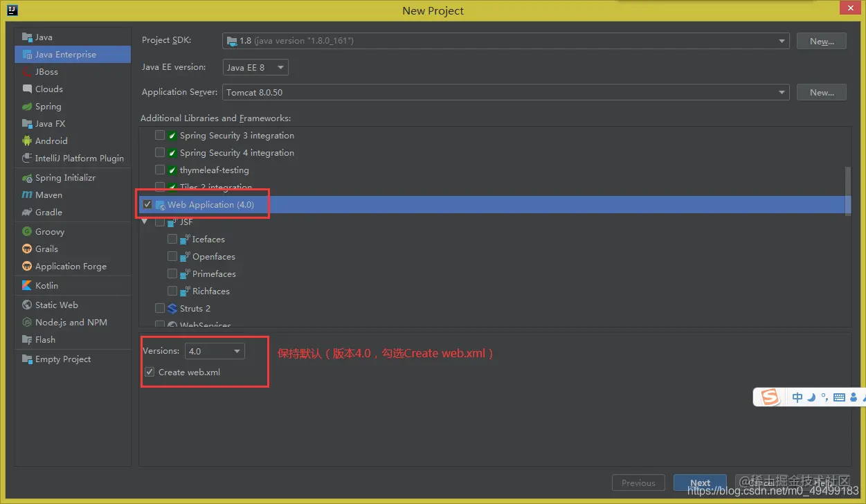This screenshot has width=866, height=504.
Task: Enable the Richfaces checkbox
Action: (x=172, y=291)
